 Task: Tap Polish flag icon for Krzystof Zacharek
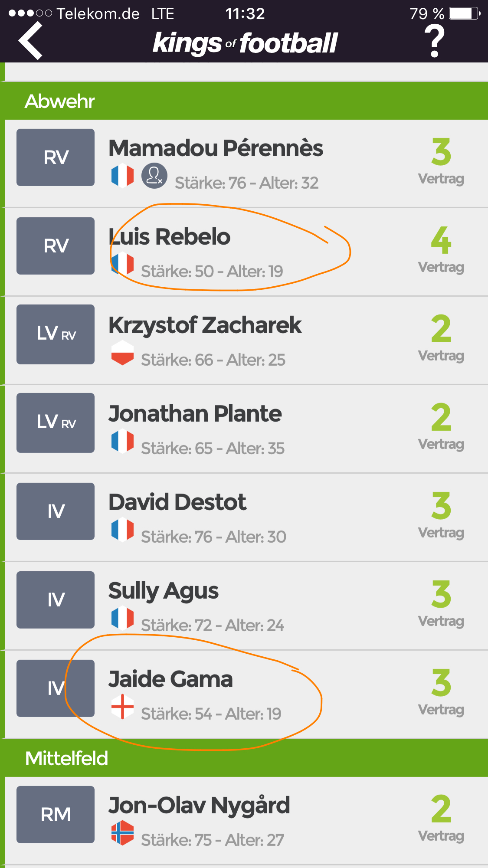coord(122,352)
